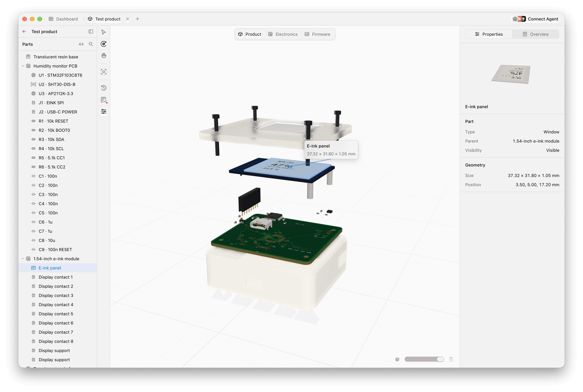Click the Position value 3.50, 5.00, 17.20 mm
583x392 pixels.
click(537, 185)
